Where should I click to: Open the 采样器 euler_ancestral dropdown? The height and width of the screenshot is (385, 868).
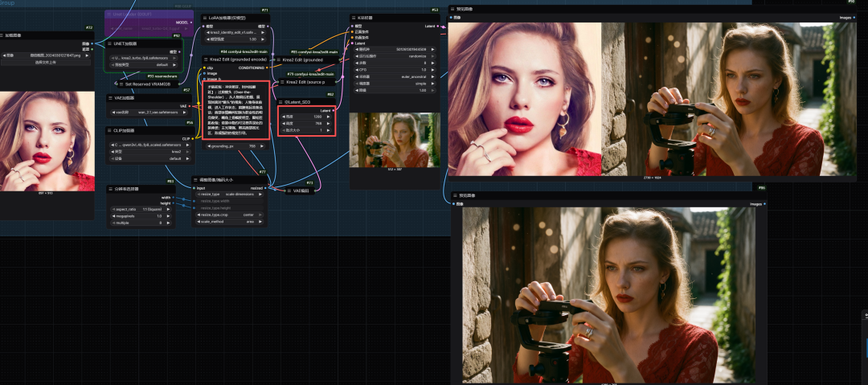pyautogui.click(x=395, y=76)
